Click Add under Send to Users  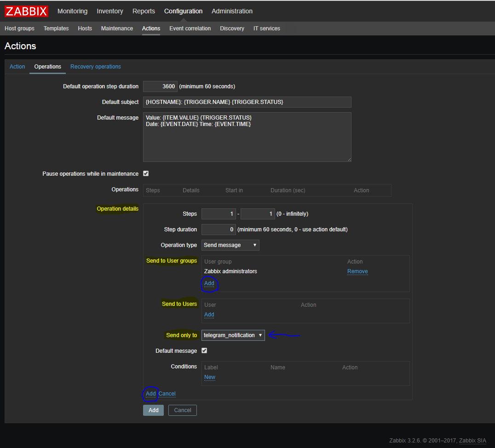pos(209,315)
